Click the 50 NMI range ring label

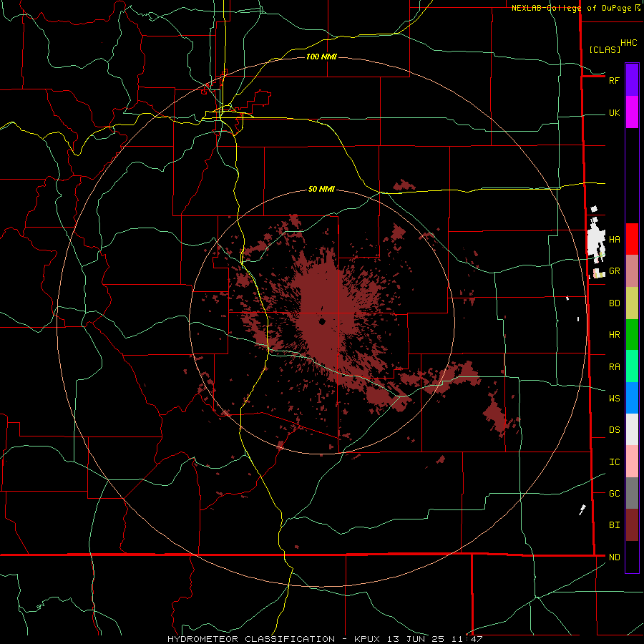coord(321,189)
